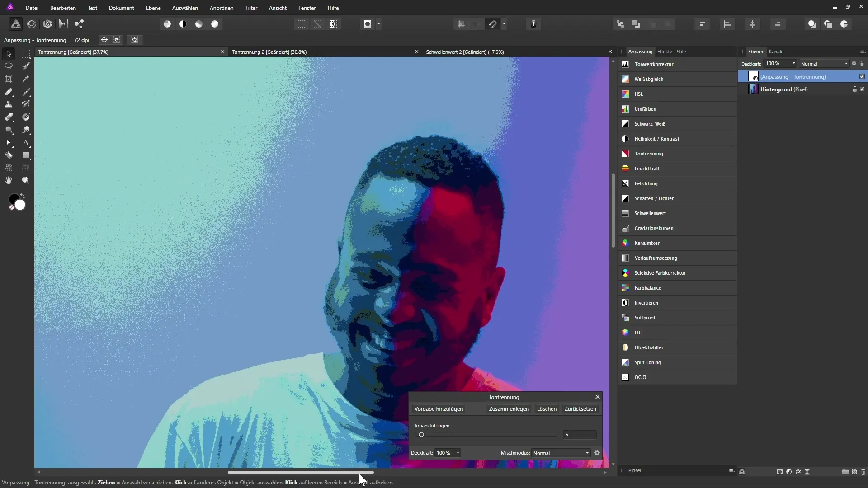This screenshot has width=868, height=488.
Task: Switch to the Export Persona icon
Action: point(79,24)
